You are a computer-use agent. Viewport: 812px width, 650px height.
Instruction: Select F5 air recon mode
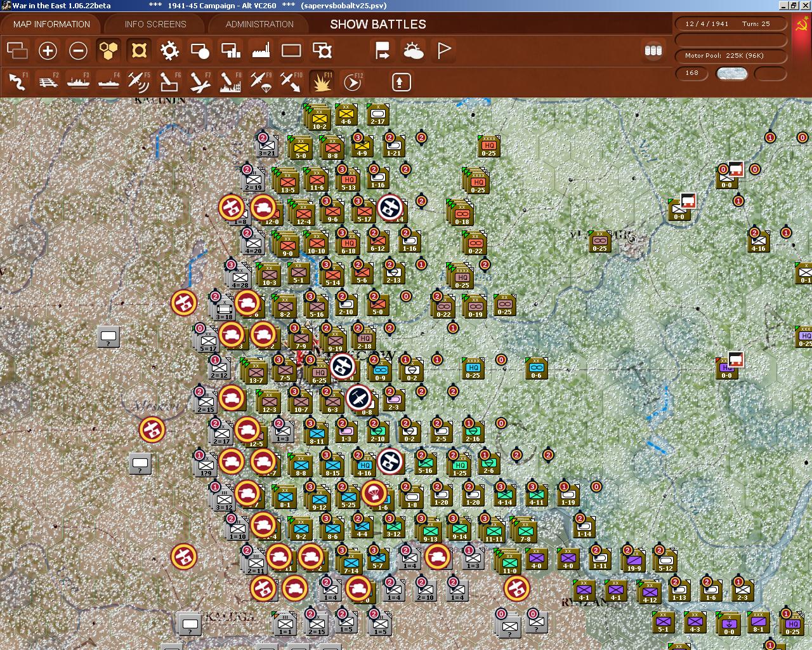click(x=139, y=82)
